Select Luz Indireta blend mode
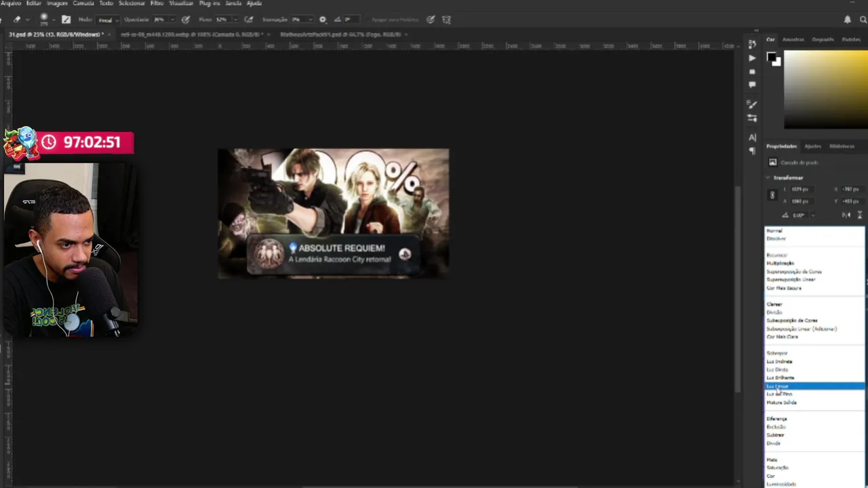The width and height of the screenshot is (868, 488). (x=814, y=361)
